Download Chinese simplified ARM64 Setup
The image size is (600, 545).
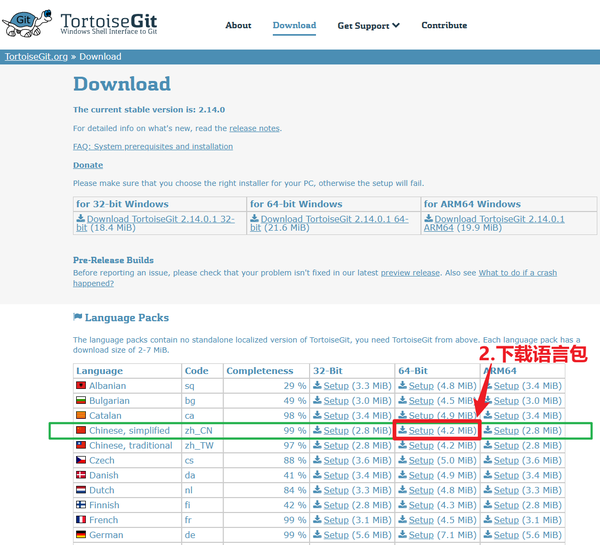[x=506, y=431]
